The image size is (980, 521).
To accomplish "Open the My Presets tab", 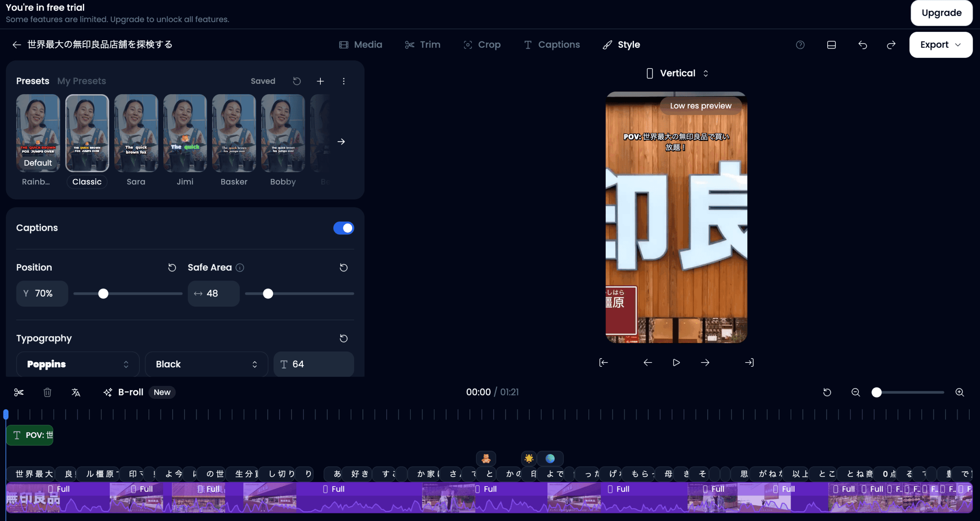I will pyautogui.click(x=82, y=81).
